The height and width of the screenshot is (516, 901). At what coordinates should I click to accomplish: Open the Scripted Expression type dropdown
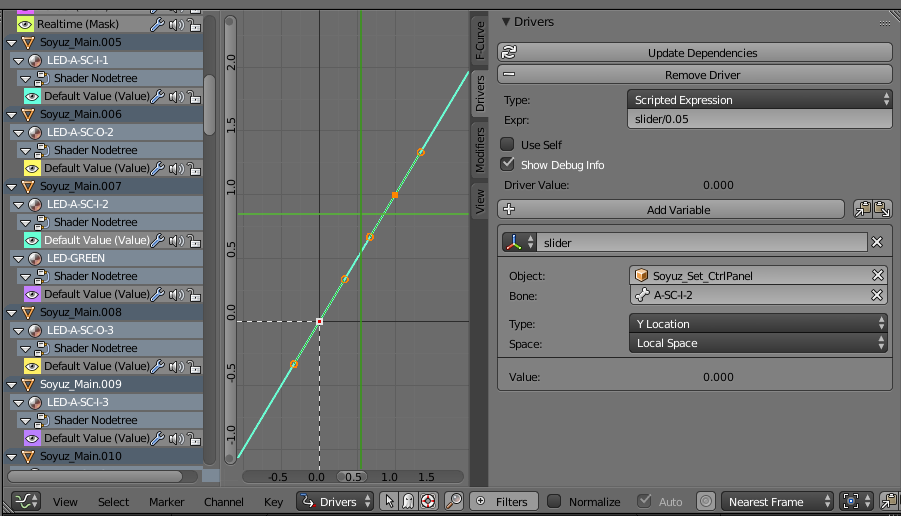(x=759, y=100)
